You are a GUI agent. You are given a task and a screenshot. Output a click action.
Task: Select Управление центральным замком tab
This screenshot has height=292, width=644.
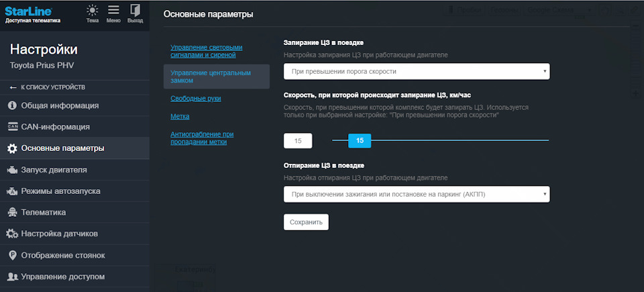point(217,77)
